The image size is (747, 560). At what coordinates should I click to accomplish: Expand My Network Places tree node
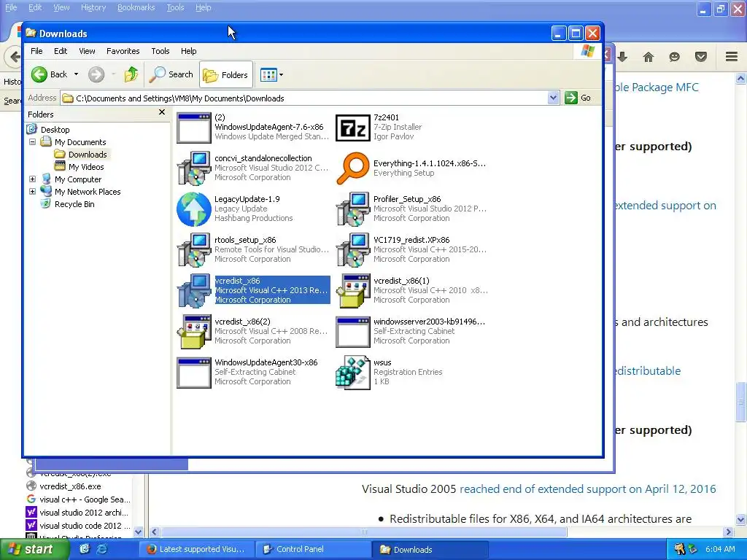pyautogui.click(x=32, y=192)
